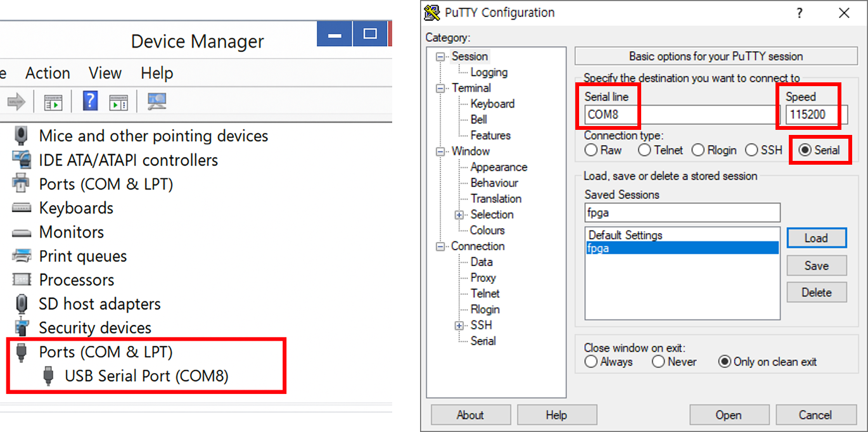The height and width of the screenshot is (432, 868).
Task: Collapse the Terminal tree node
Action: pyautogui.click(x=440, y=88)
